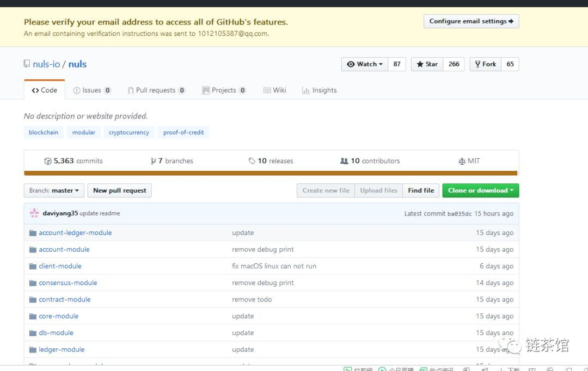Screen dimensions: 588x371
Task: Open the MIT license link
Action: pos(469,161)
